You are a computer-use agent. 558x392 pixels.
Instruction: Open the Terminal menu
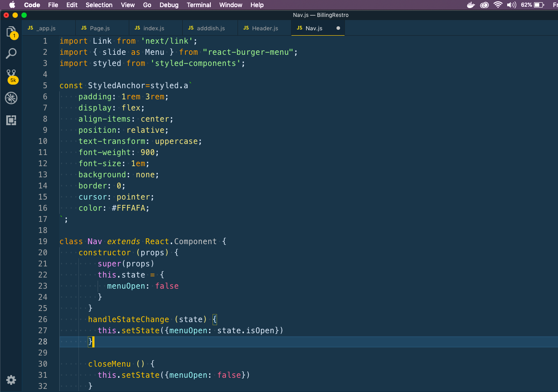pos(199,5)
